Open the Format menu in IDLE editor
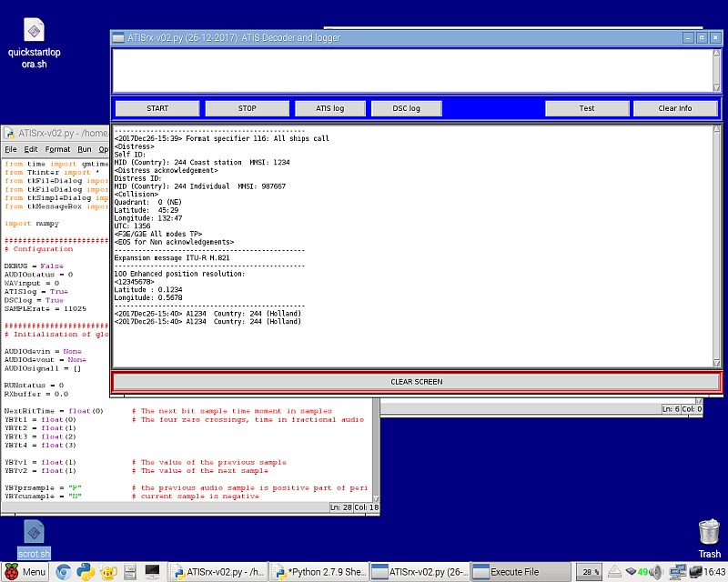 tap(57, 149)
